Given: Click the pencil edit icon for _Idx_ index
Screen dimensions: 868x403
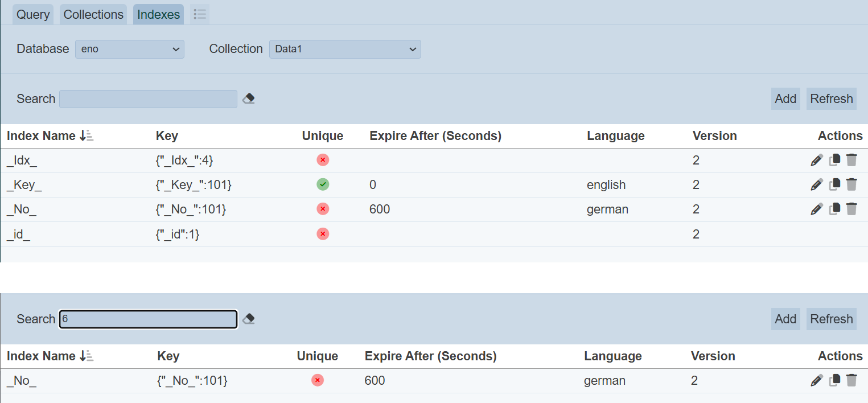Looking at the screenshot, I should pos(816,161).
